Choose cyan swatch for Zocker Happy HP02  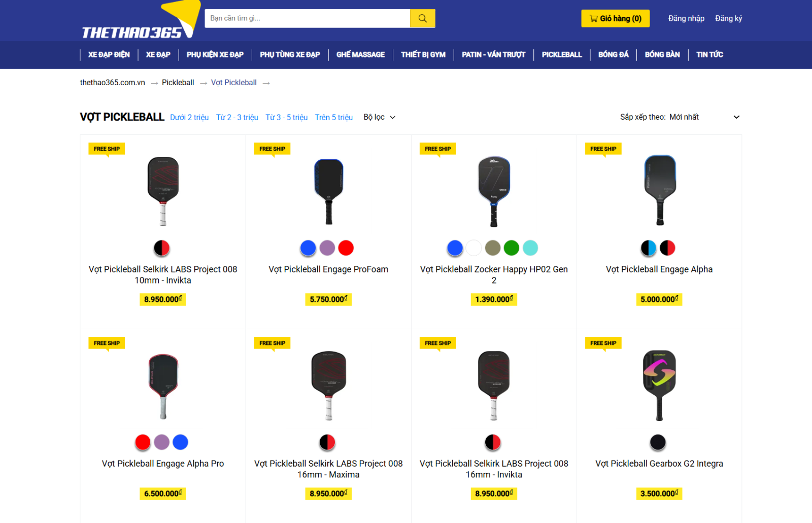coord(530,248)
